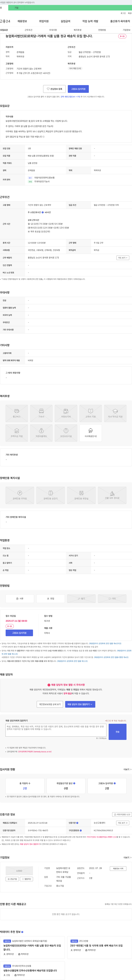
Task: Click help icon beside 인증기관 label
Action: click(77, 823)
